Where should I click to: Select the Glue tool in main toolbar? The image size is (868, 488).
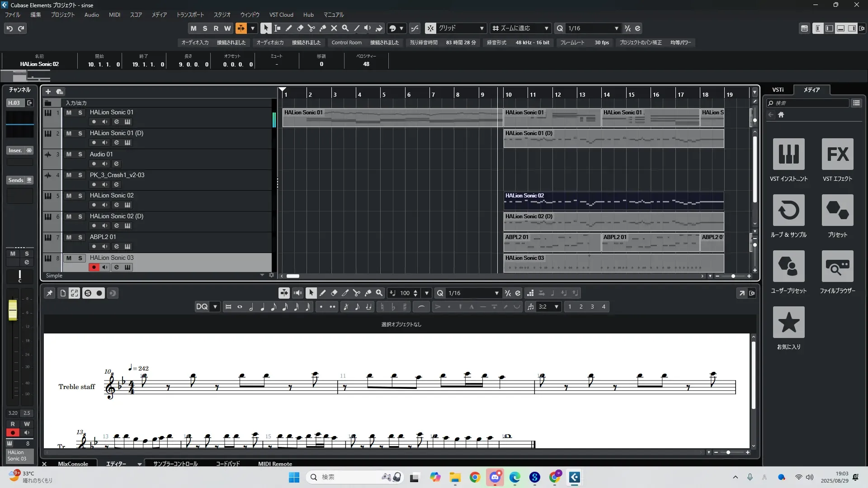(x=323, y=28)
